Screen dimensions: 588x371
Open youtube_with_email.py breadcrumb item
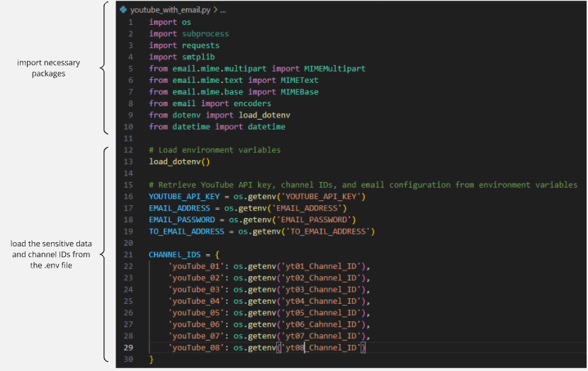click(x=170, y=10)
